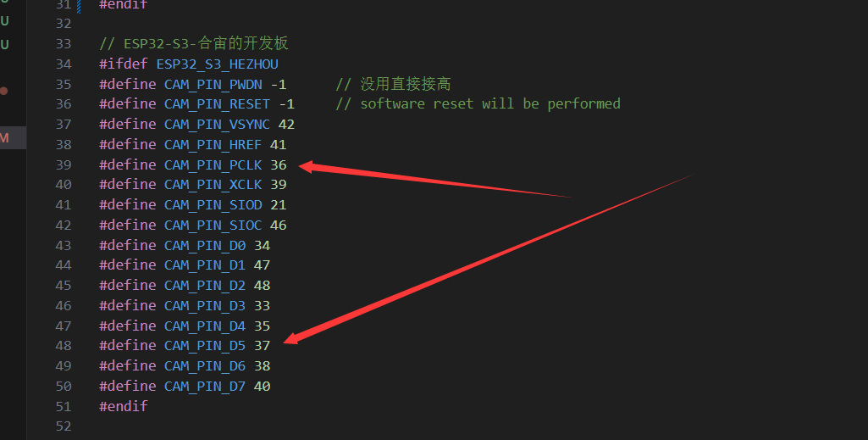The height and width of the screenshot is (440, 868).
Task: Click the CAM_PIN_SIOD macro name
Action: coord(213,205)
